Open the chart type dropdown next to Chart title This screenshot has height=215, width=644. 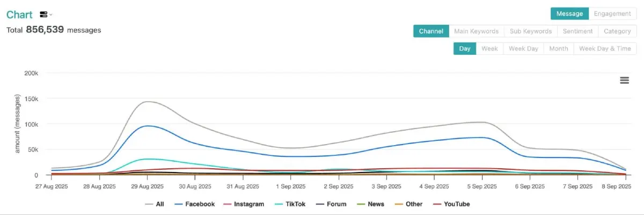[x=46, y=15]
